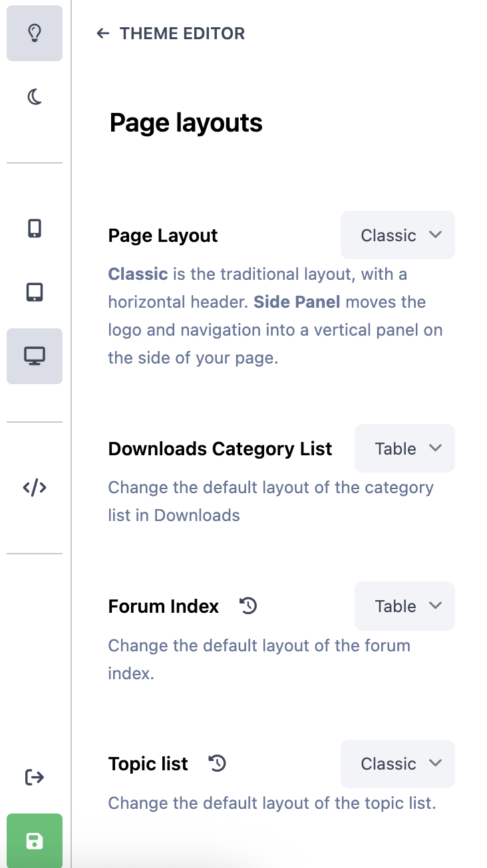The width and height of the screenshot is (487, 868).
Task: Click the Downloads Category List label
Action: (x=220, y=449)
